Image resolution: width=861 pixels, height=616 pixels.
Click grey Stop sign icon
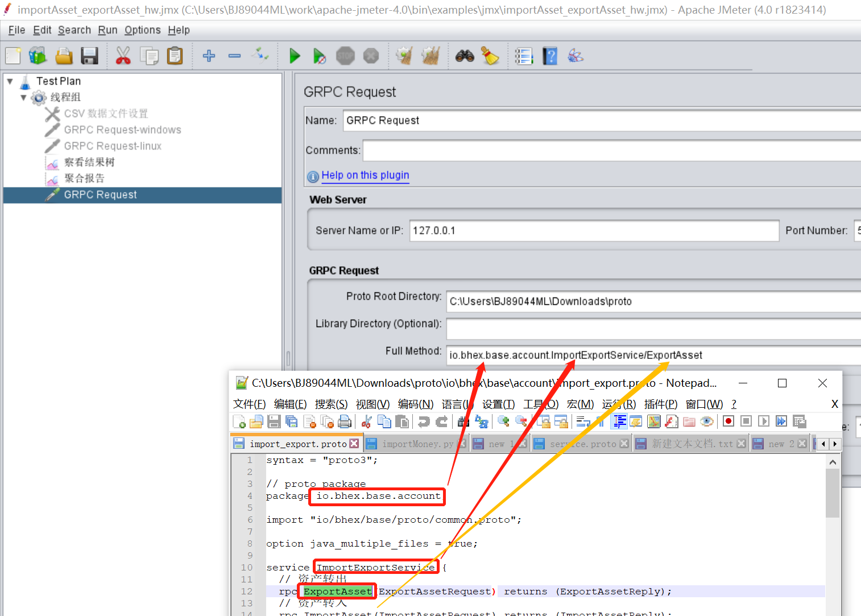tap(345, 56)
